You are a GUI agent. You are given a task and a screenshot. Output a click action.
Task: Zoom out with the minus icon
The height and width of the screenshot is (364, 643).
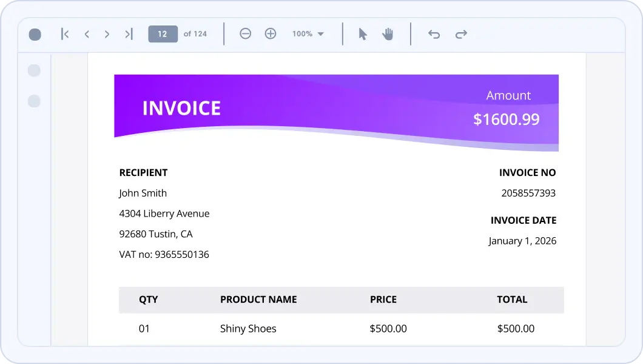245,34
